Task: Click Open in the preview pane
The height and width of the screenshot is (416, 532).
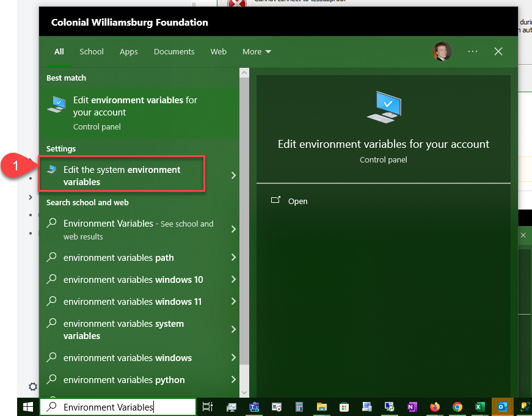Action: point(297,201)
